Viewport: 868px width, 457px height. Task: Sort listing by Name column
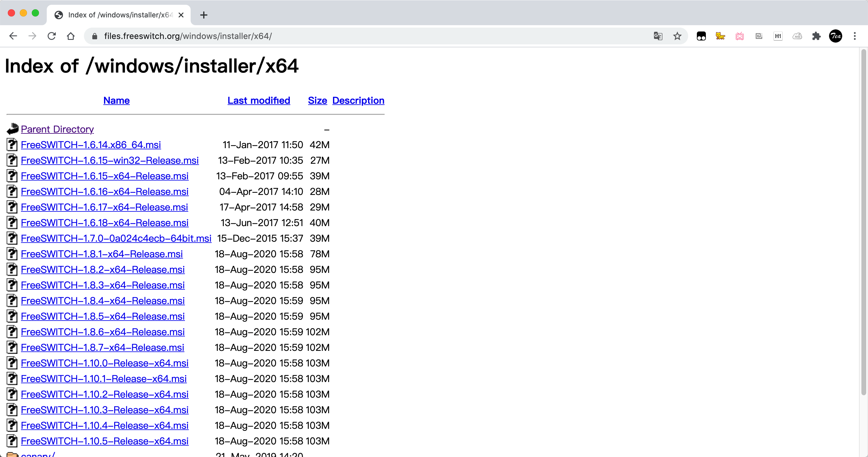tap(116, 100)
